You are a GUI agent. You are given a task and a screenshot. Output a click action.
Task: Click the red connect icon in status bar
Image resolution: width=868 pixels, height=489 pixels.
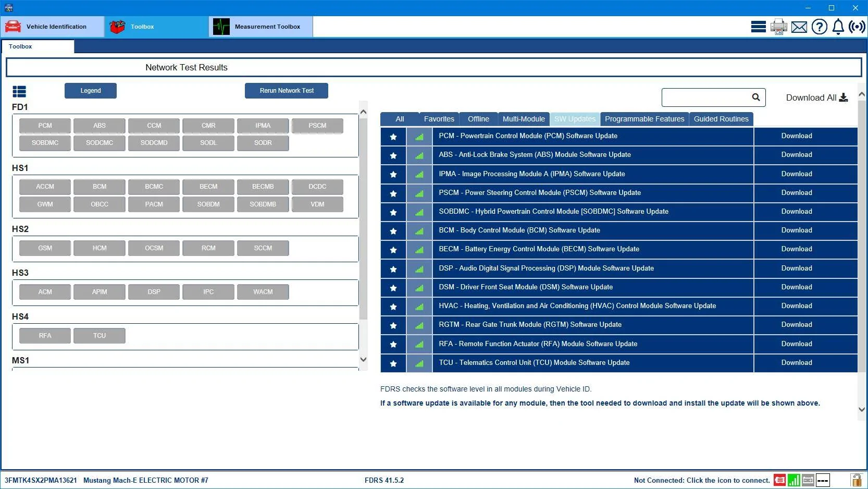(x=780, y=480)
